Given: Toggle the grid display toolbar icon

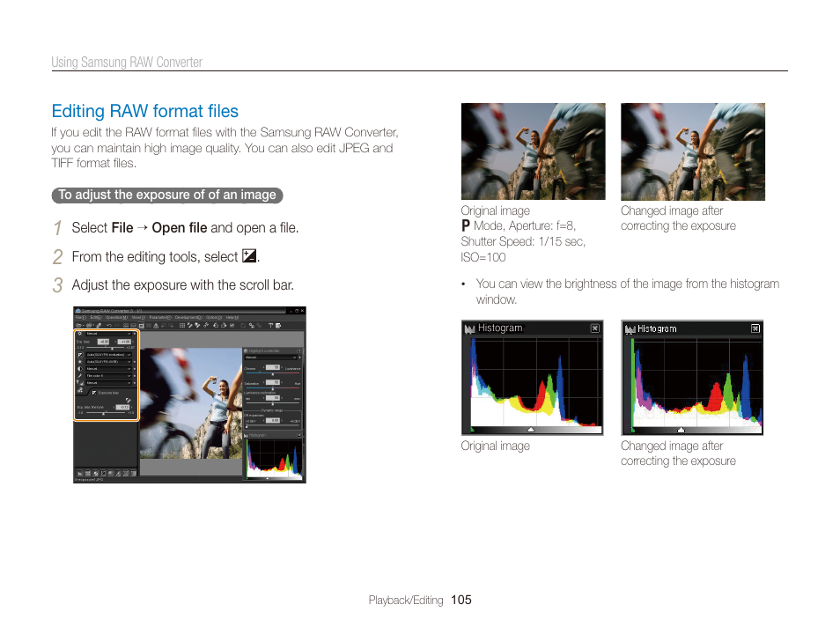Looking at the screenshot, I should tap(182, 325).
